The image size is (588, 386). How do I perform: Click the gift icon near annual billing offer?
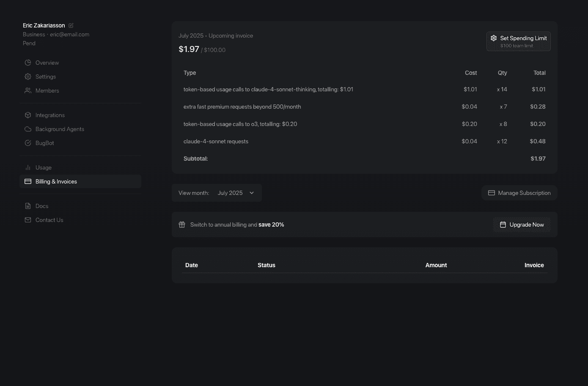(182, 224)
